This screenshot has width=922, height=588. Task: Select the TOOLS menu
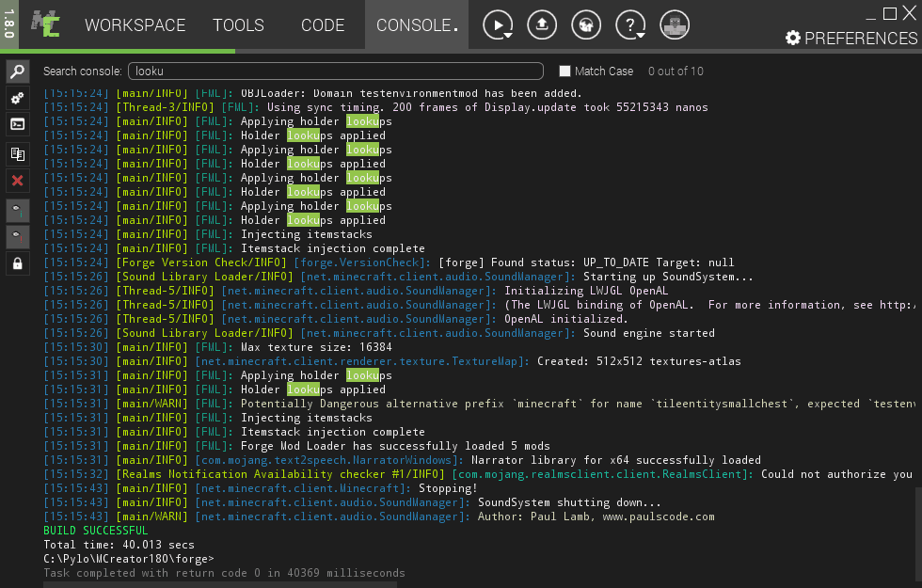click(238, 25)
